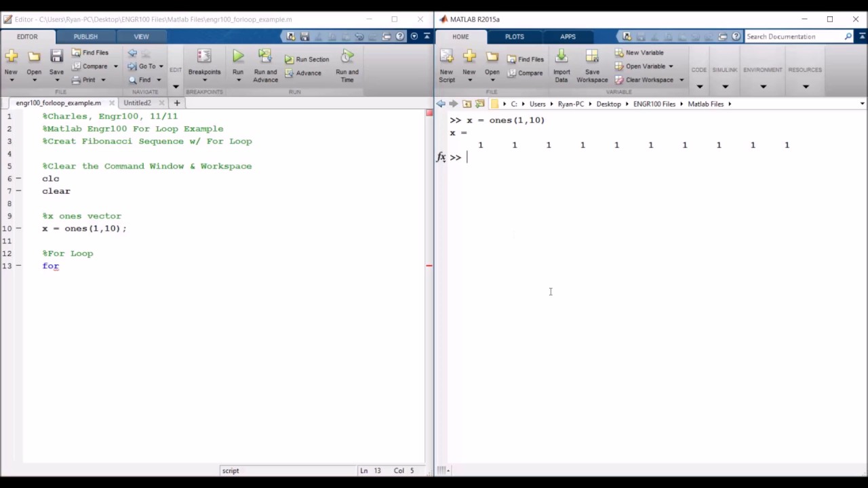This screenshot has width=868, height=488.
Task: Select the Untitled2 file tab
Action: tap(137, 103)
